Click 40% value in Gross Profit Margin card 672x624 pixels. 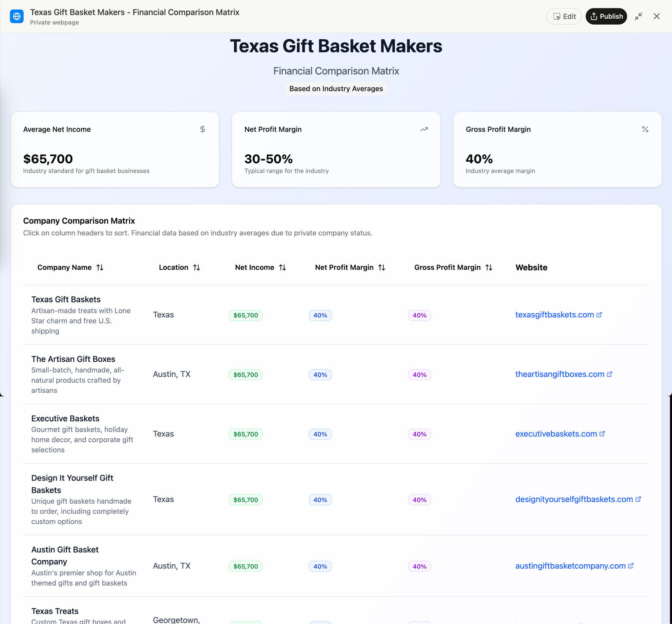pyautogui.click(x=479, y=159)
